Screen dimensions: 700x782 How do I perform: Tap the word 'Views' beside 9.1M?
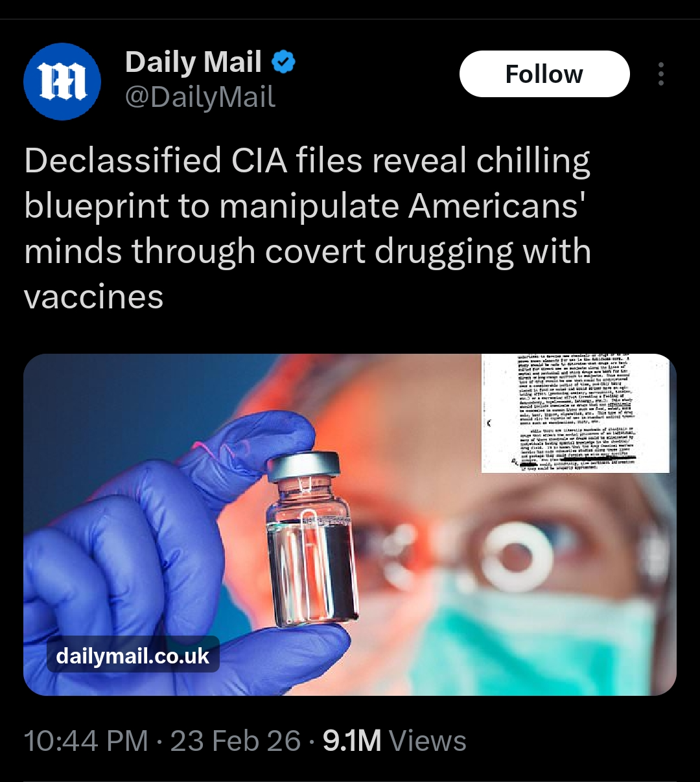tap(428, 741)
